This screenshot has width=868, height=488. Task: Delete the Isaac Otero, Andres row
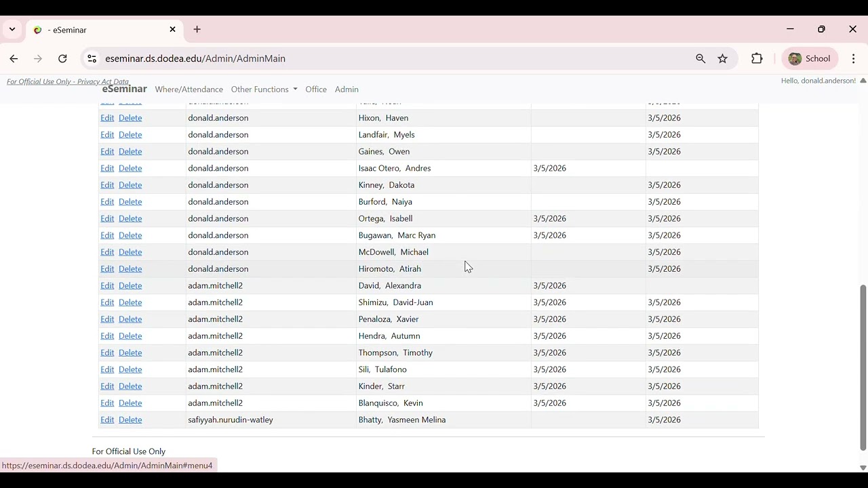coord(130,168)
